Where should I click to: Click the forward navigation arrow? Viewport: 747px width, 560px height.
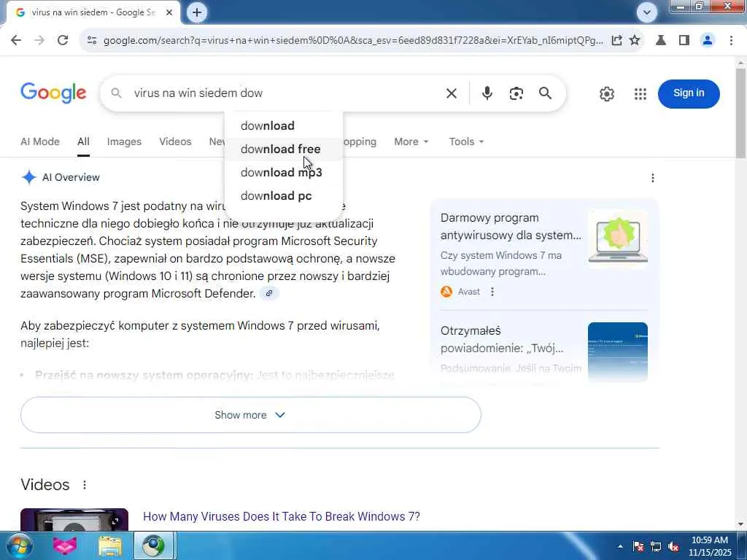click(x=39, y=41)
